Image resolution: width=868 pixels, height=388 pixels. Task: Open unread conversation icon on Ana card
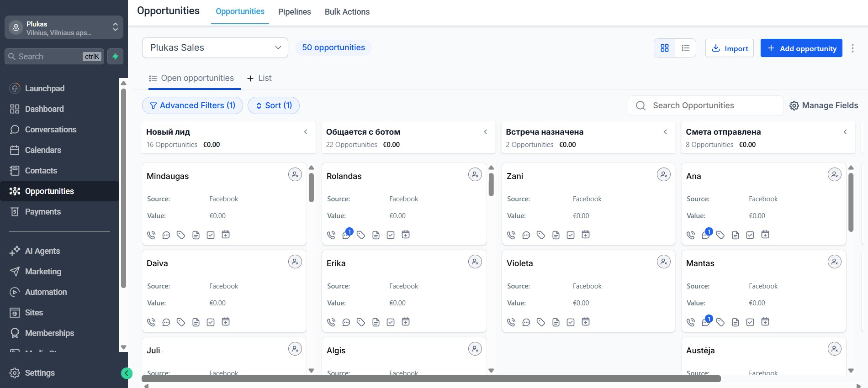tap(706, 234)
